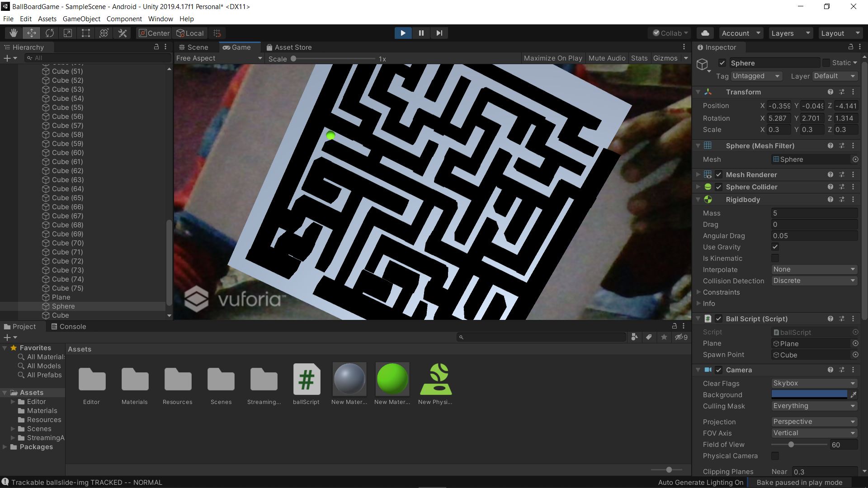Click the Mute Audio button
The image size is (868, 488).
607,58
